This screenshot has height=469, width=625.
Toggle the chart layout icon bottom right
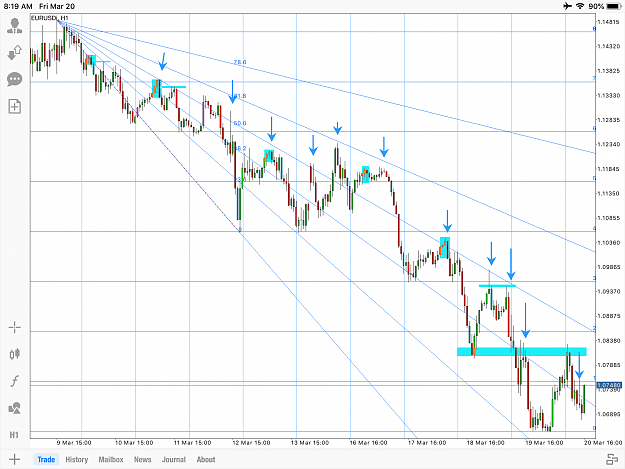612,459
